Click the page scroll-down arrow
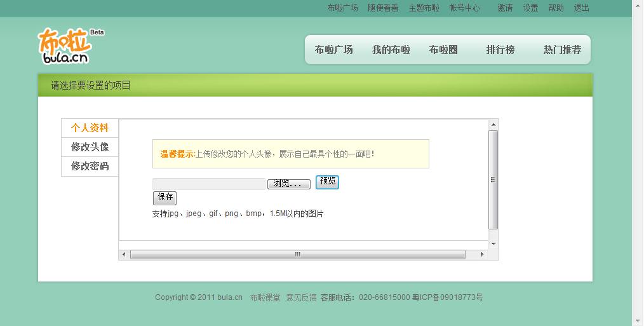This screenshot has height=326, width=644. pyautogui.click(x=638, y=320)
